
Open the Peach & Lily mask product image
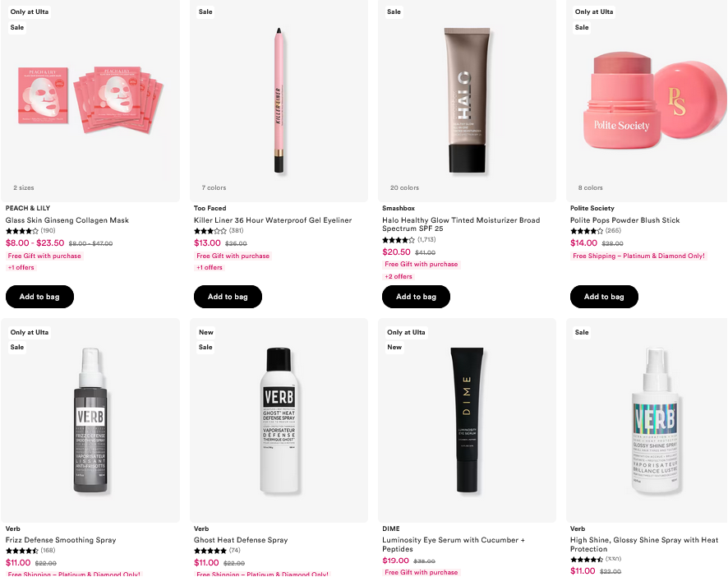coord(90,100)
